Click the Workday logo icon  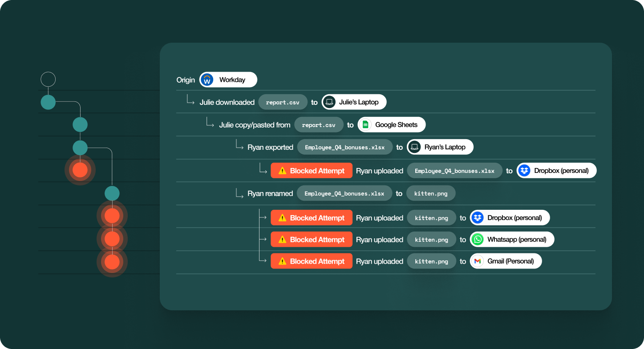207,80
